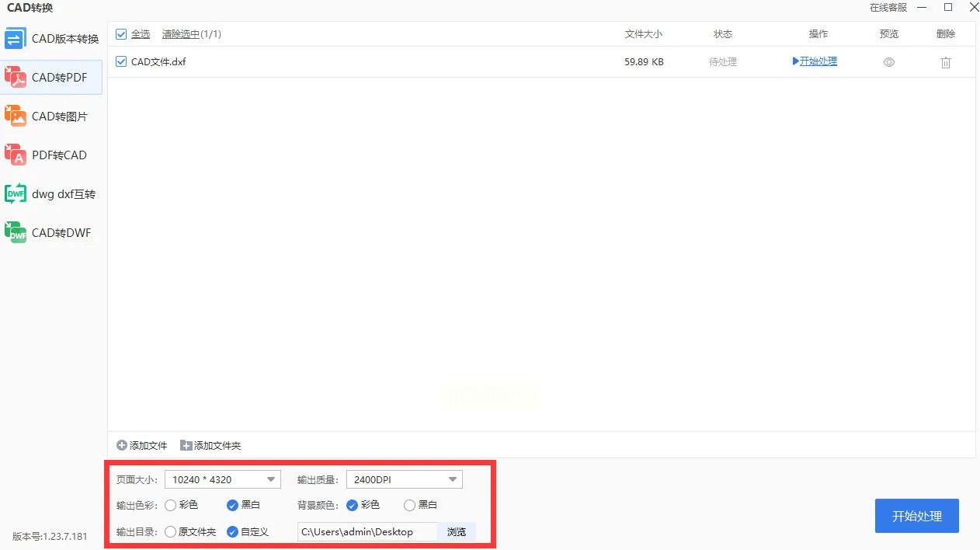This screenshot has height=550, width=980.
Task: Click the 状态 column header
Action: tap(723, 34)
